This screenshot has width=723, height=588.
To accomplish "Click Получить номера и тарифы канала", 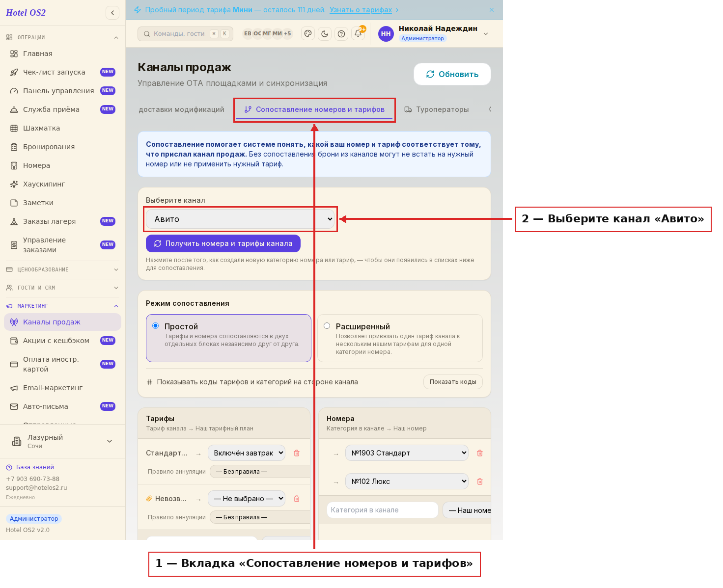I will point(223,243).
